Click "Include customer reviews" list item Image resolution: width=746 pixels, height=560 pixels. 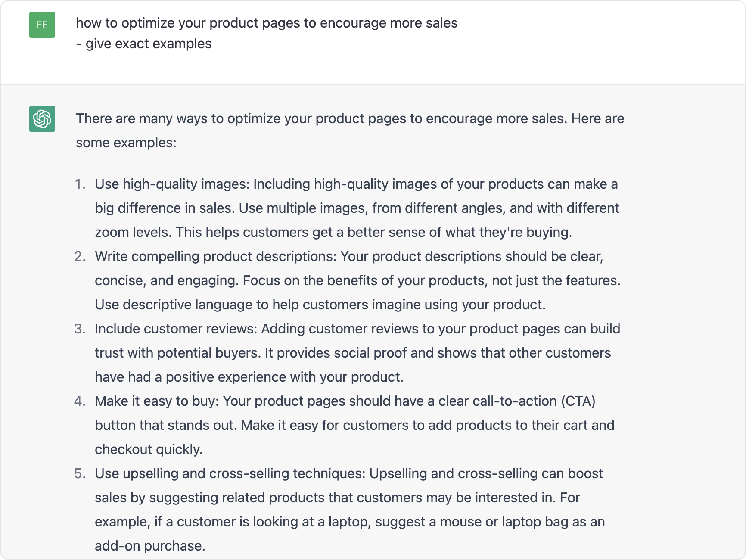[x=357, y=353]
